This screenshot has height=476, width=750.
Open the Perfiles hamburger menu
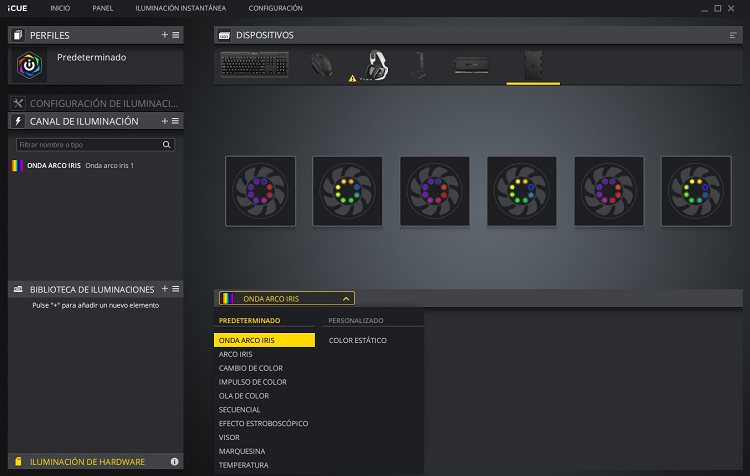click(x=176, y=35)
